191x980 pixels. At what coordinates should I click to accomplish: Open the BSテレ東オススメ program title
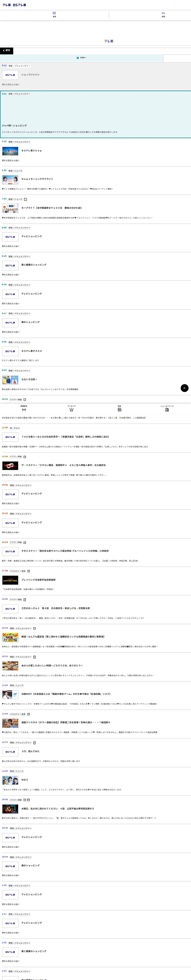pyautogui.click(x=32, y=351)
